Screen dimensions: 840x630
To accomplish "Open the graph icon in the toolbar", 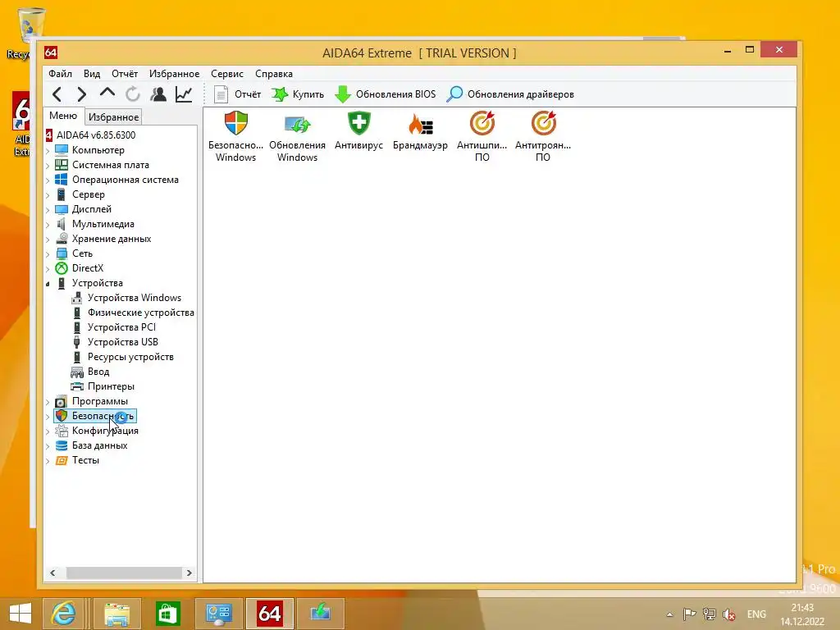I will click(x=184, y=95).
